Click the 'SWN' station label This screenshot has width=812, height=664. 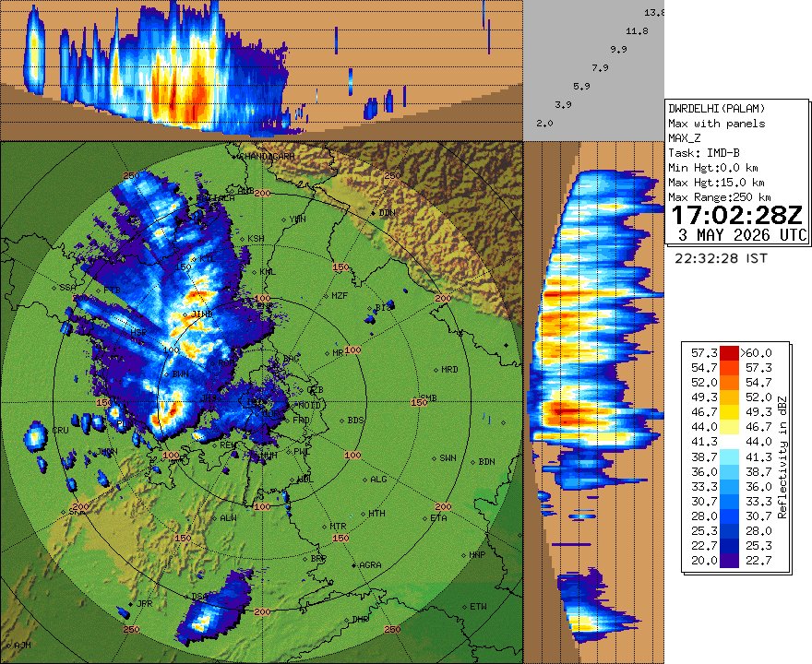click(x=448, y=458)
